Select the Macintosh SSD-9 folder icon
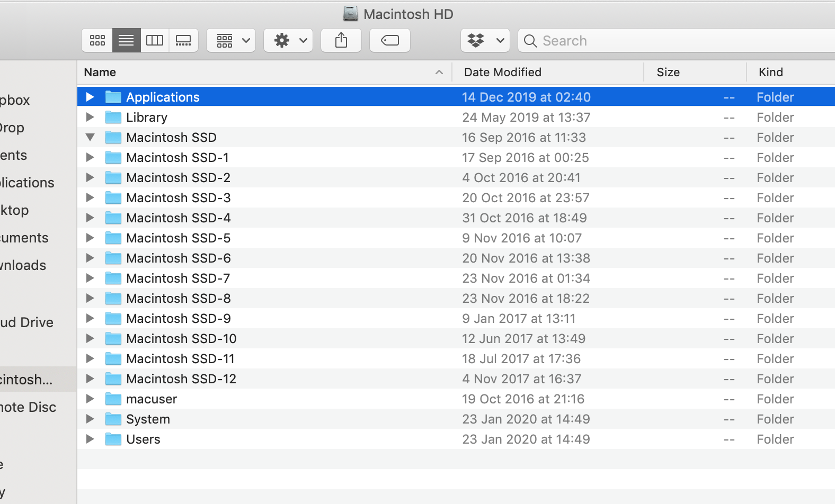This screenshot has width=835, height=504. click(113, 318)
